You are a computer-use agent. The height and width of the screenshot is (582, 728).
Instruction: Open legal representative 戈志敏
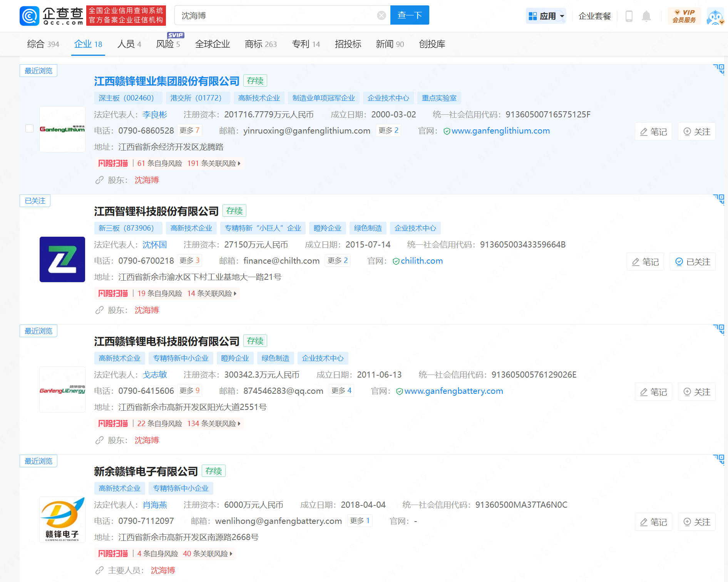pos(155,375)
